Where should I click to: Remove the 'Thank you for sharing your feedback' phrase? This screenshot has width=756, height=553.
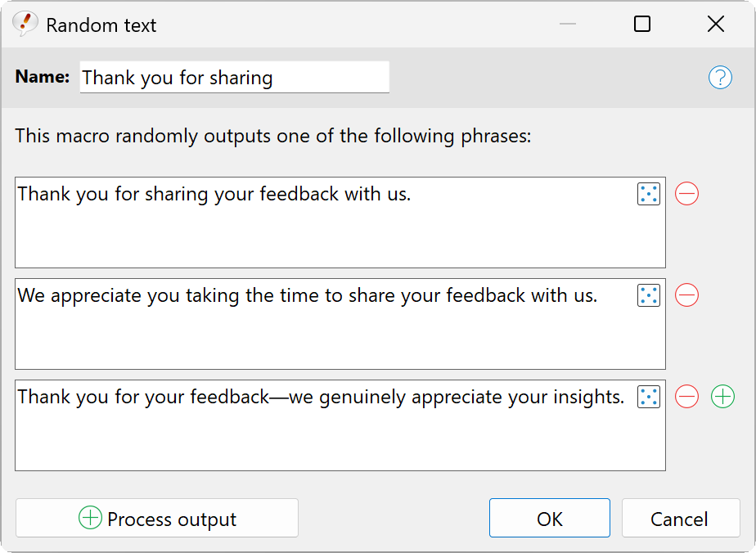pyautogui.click(x=687, y=194)
